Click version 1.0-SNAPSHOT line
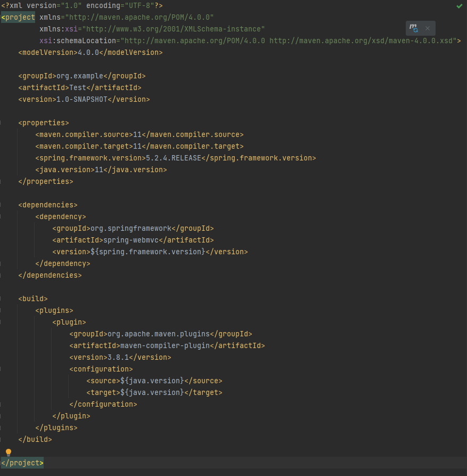 (84, 100)
